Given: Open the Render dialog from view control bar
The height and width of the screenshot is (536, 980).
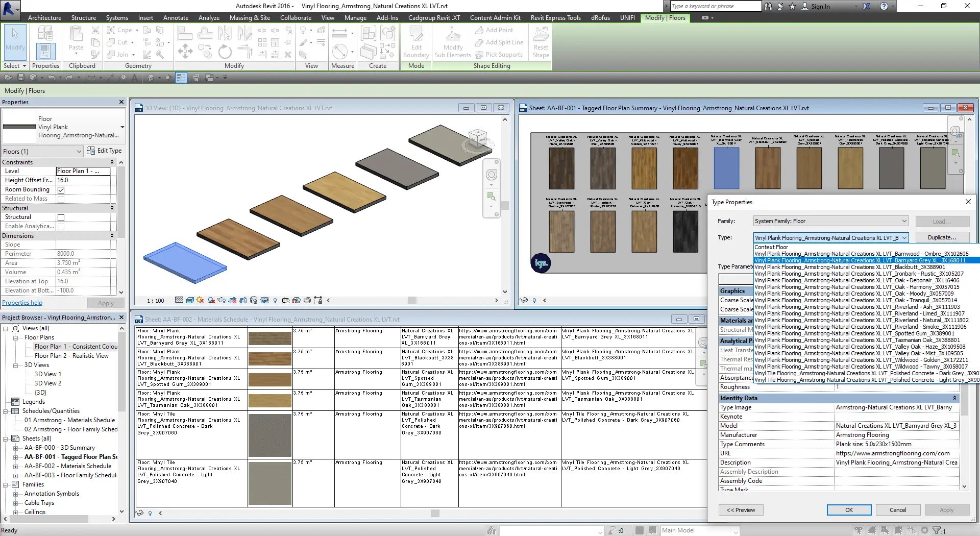Looking at the screenshot, I should pos(222,300).
